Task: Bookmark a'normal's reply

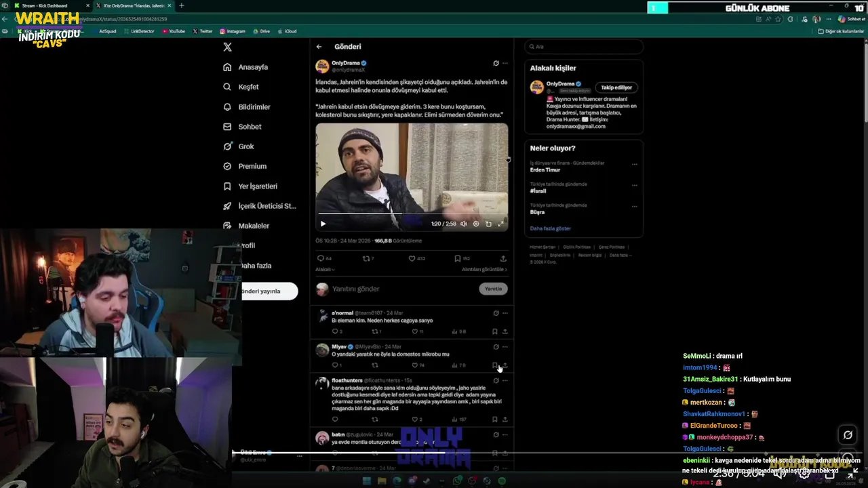Action: pyautogui.click(x=494, y=331)
